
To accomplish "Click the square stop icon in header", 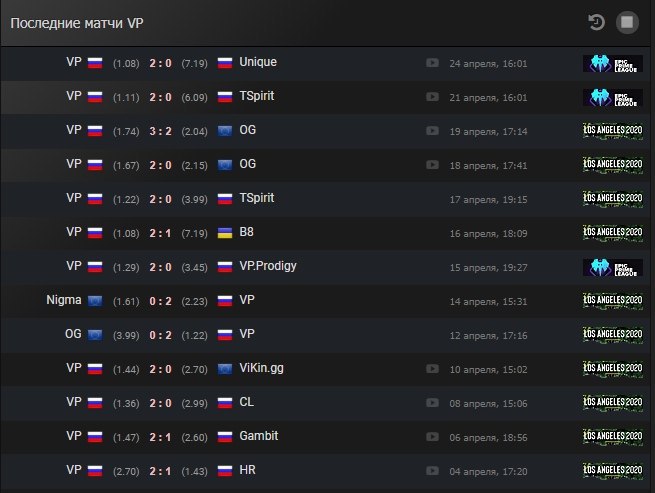I will pyautogui.click(x=627, y=22).
